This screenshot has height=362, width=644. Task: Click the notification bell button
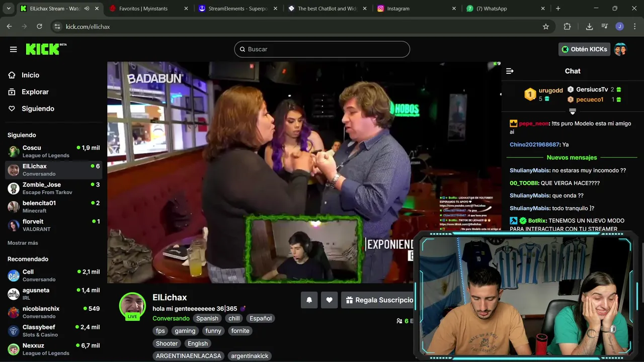309,300
